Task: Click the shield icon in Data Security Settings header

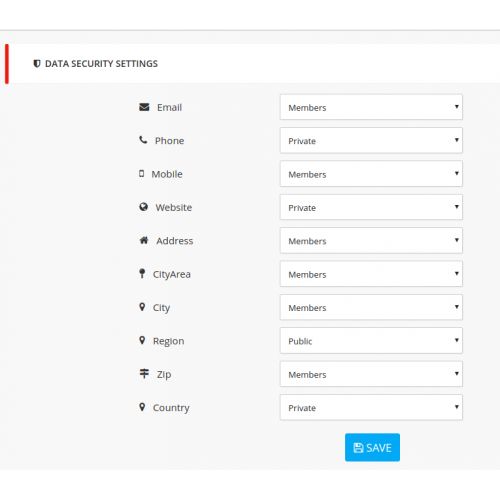Action: (37, 63)
